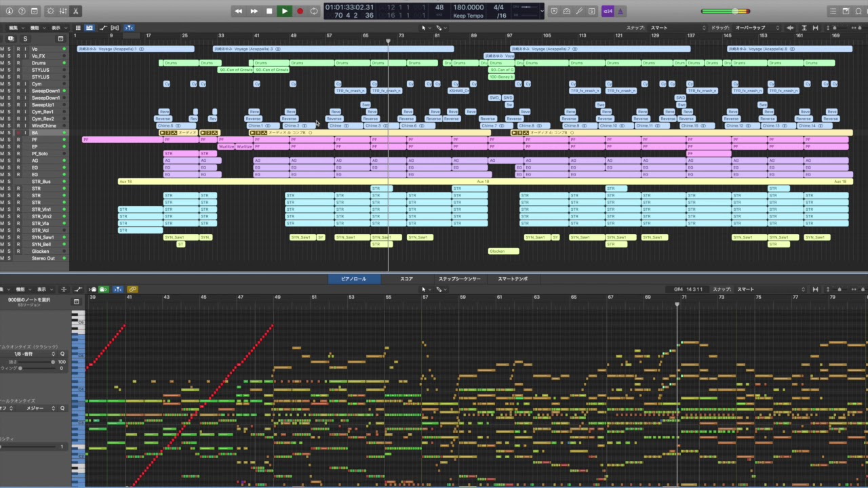Switch to the スコア editor tab
This screenshot has width=868, height=488.
[406, 279]
